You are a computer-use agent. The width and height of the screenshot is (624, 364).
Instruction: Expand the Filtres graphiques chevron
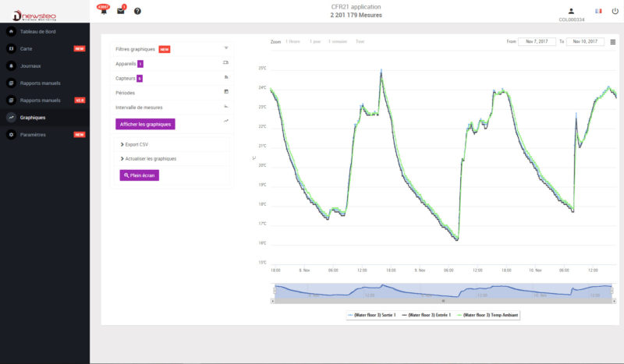226,48
